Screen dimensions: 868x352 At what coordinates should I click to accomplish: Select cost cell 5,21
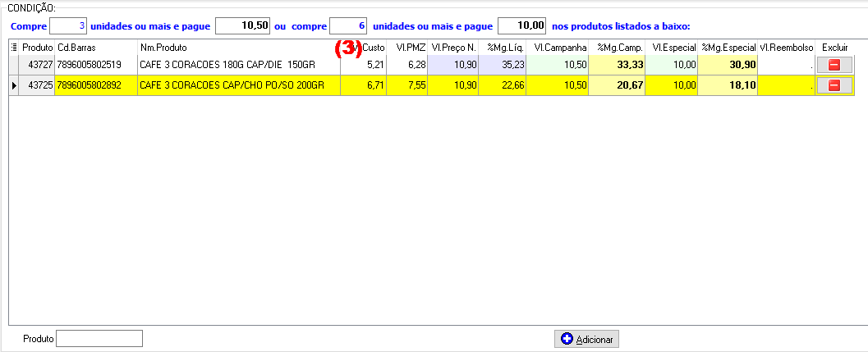364,65
